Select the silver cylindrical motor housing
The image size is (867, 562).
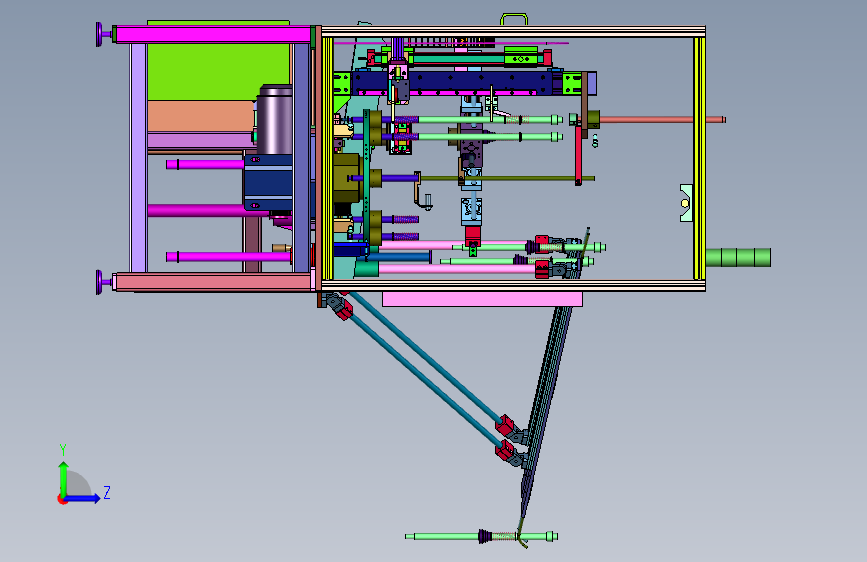[274, 119]
